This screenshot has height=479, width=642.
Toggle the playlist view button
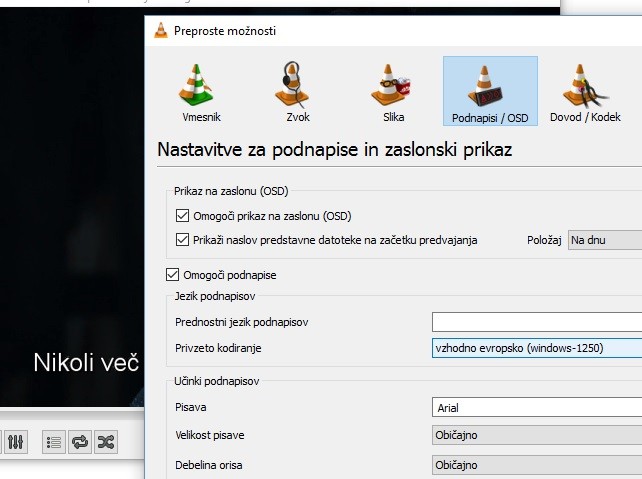click(55, 441)
